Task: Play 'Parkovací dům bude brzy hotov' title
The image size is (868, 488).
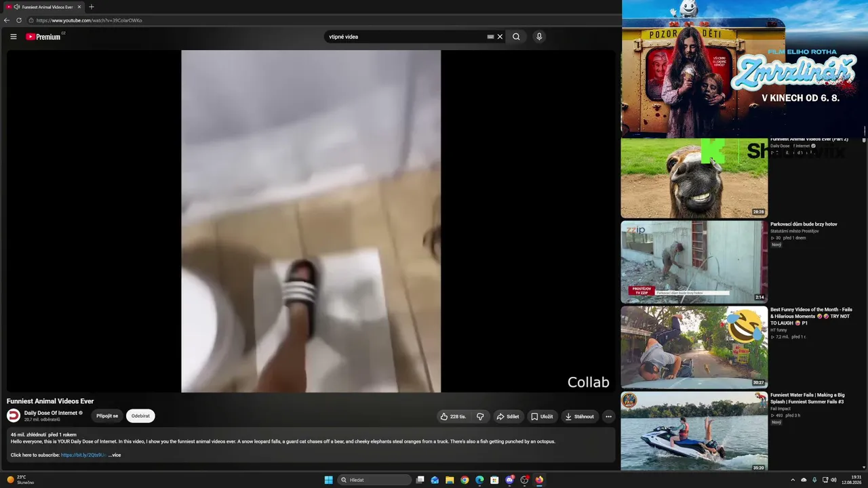Action: [804, 224]
